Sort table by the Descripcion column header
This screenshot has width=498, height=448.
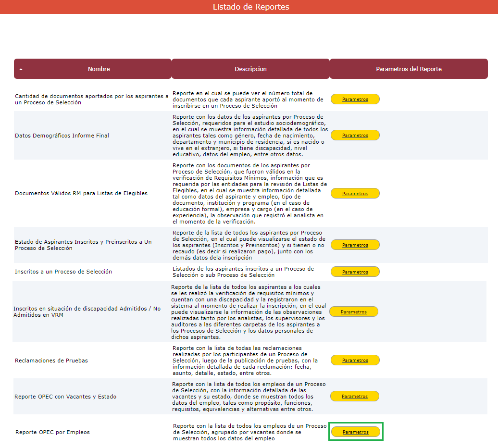(250, 69)
